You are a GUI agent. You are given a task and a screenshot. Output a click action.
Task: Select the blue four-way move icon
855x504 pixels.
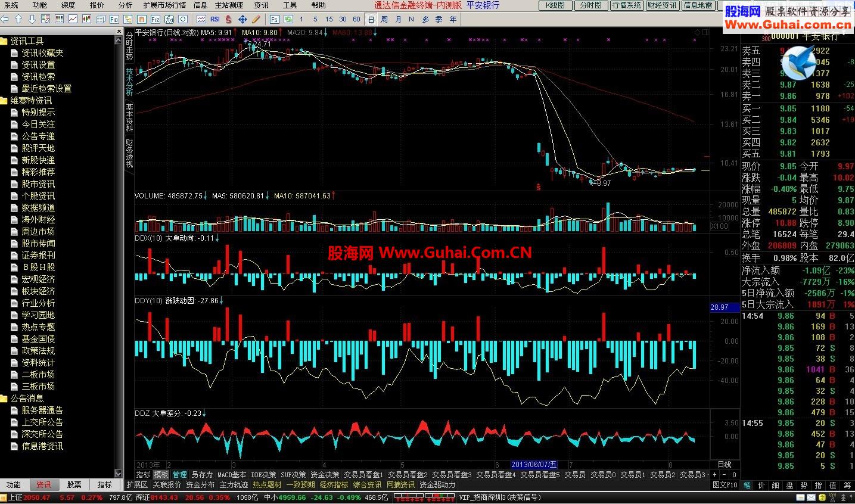point(242,19)
